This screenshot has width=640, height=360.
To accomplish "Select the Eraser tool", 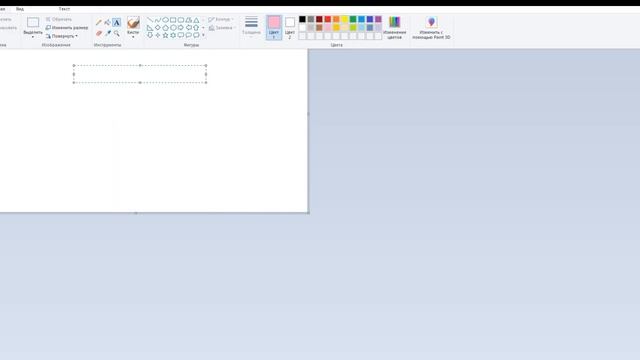I will click(x=99, y=33).
